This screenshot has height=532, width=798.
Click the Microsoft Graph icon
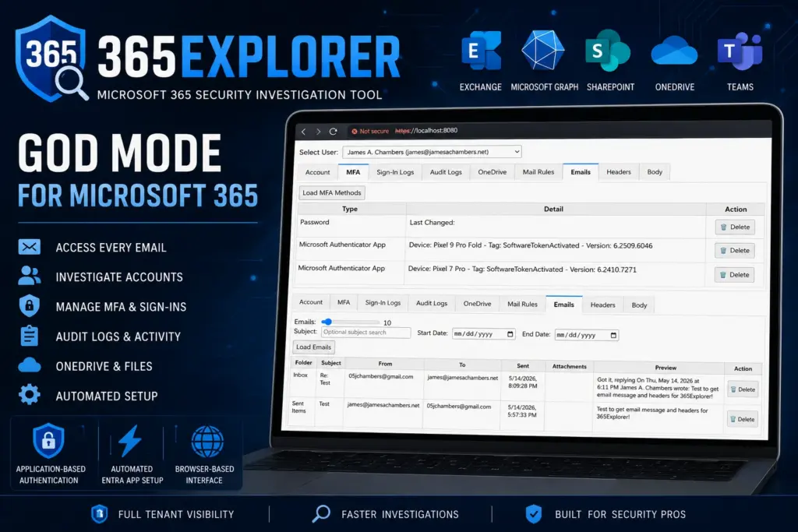543,50
